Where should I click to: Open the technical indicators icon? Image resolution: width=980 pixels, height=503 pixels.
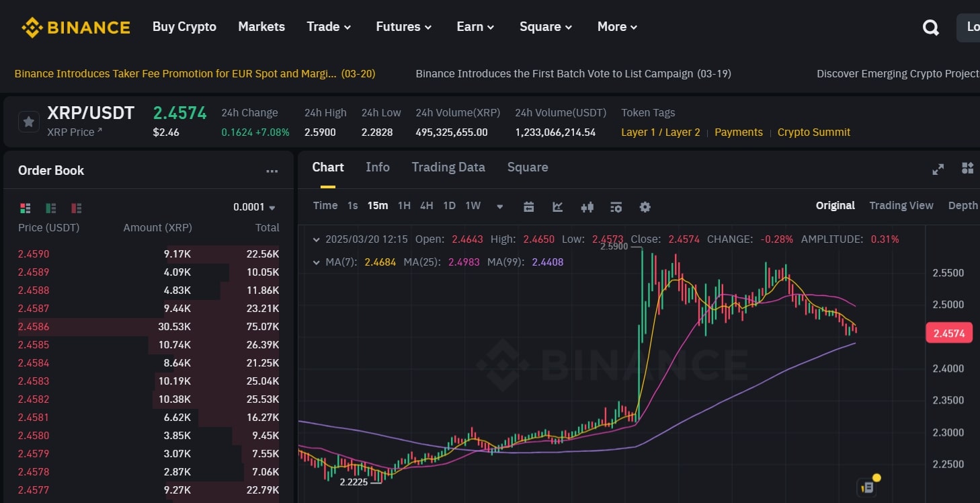[557, 206]
